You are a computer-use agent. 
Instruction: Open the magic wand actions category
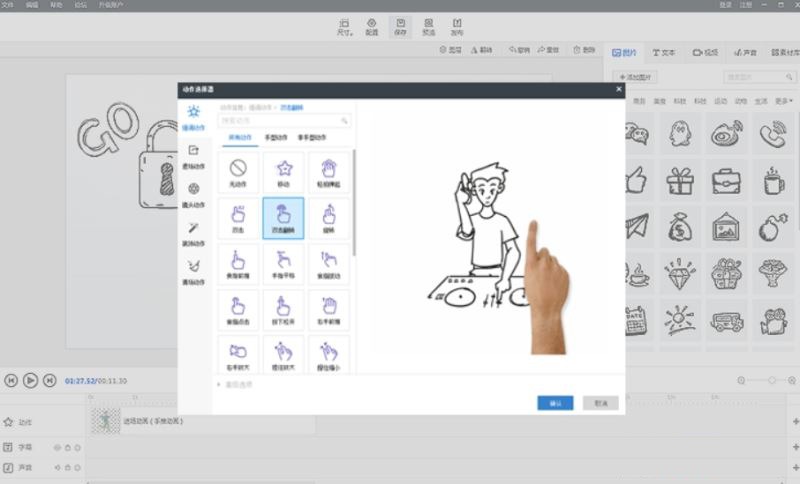click(x=193, y=234)
